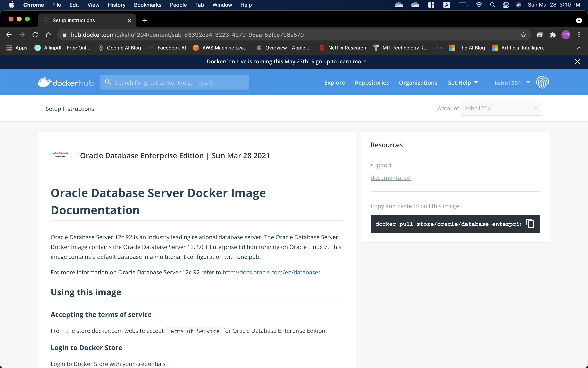Bookmark this page with the star icon
The image size is (588, 368).
(523, 35)
